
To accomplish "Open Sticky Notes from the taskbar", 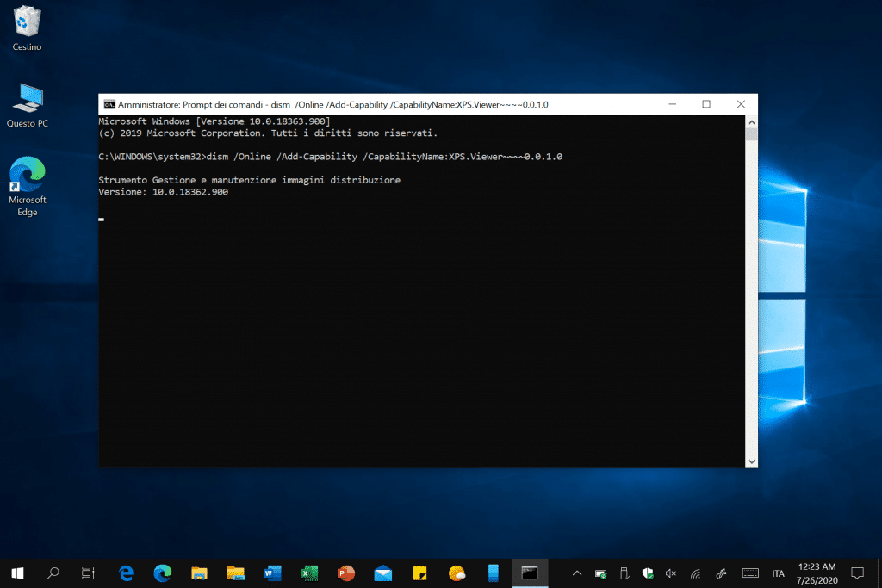I will point(420,573).
